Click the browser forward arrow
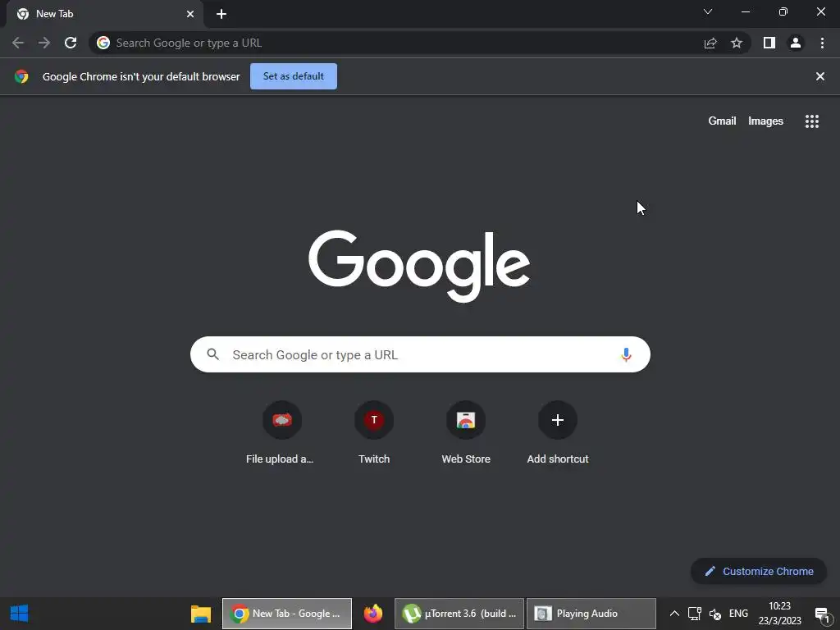Screen dimensions: 840x630 [x=44, y=43]
